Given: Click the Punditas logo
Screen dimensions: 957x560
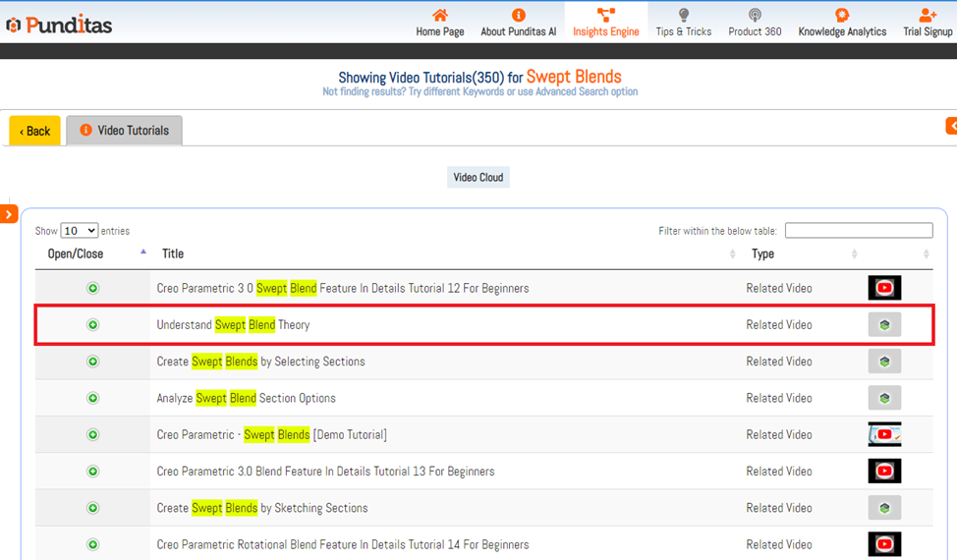Looking at the screenshot, I should tap(59, 24).
